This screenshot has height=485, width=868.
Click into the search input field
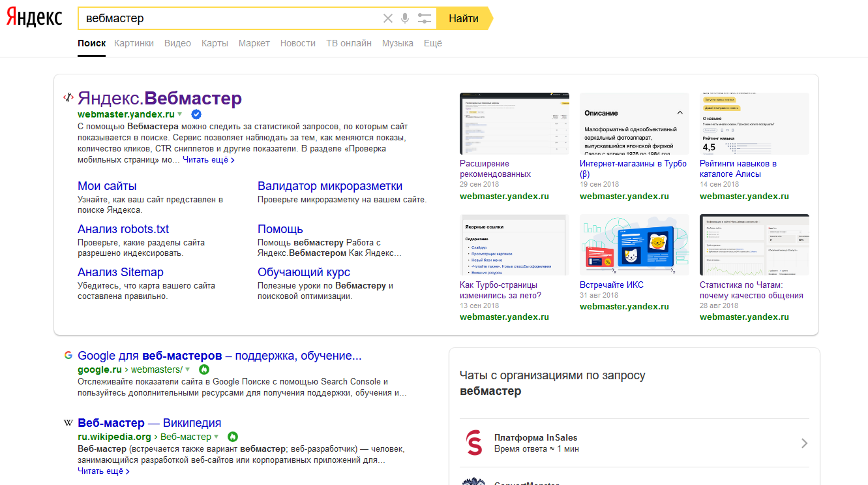pos(228,18)
